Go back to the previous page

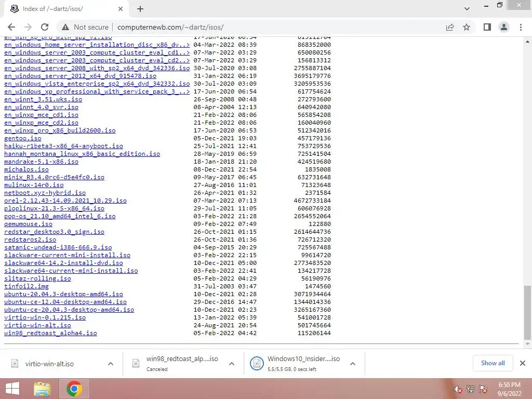11,27
